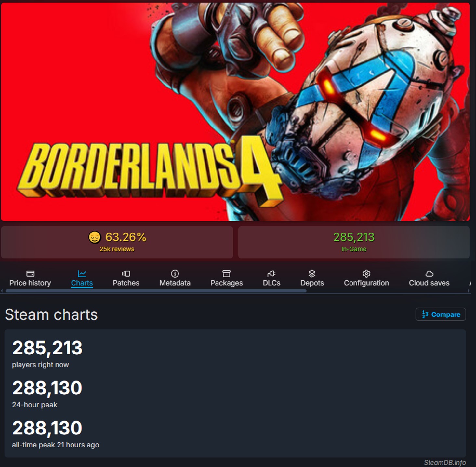Click the sad face review rating emoji

95,237
